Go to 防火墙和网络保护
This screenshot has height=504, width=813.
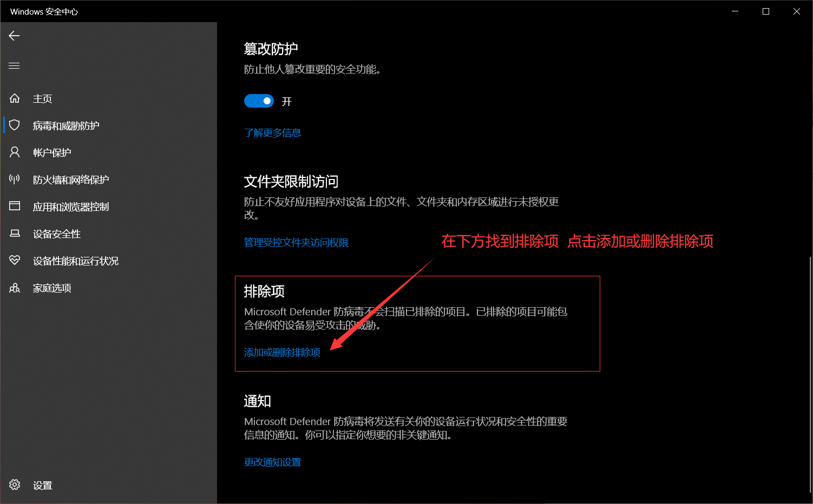(71, 180)
